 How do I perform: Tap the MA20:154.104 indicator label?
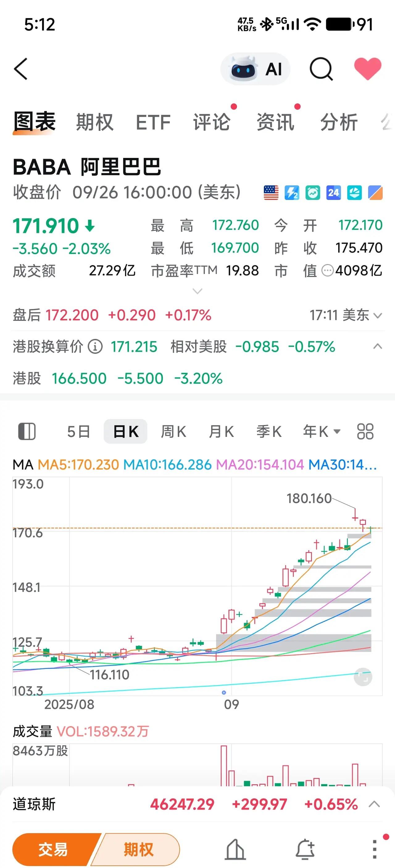pos(260,465)
